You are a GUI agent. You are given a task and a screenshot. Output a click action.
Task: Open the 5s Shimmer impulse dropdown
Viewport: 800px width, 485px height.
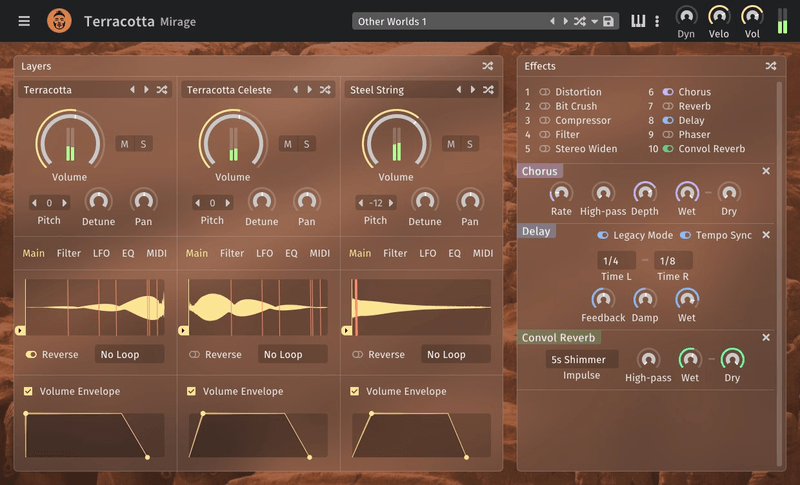pyautogui.click(x=582, y=359)
